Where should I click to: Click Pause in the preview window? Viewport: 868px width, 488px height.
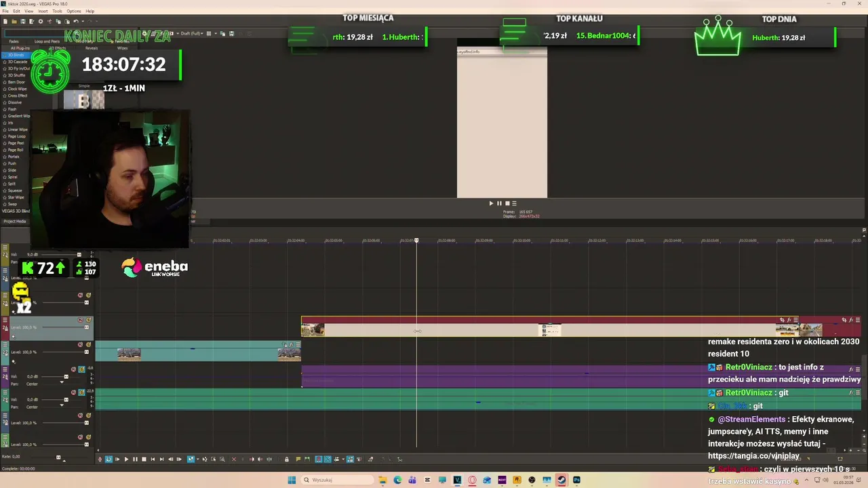pyautogui.click(x=499, y=203)
